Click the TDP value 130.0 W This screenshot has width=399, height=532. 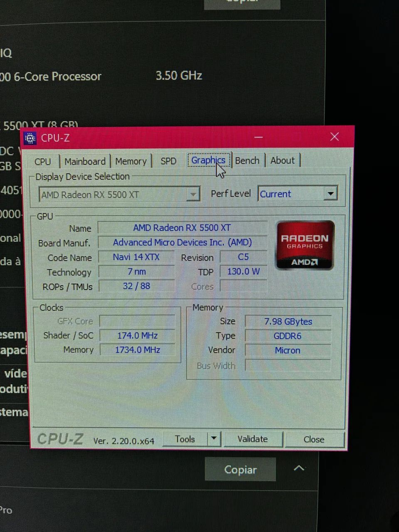coord(243,271)
